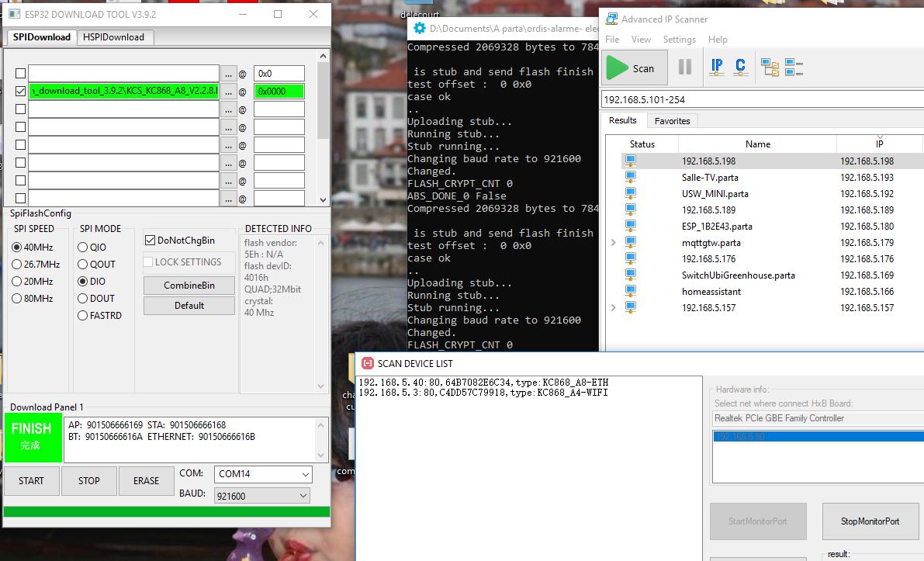
Task: Click the IP subnet toolbar icon
Action: pos(717,68)
